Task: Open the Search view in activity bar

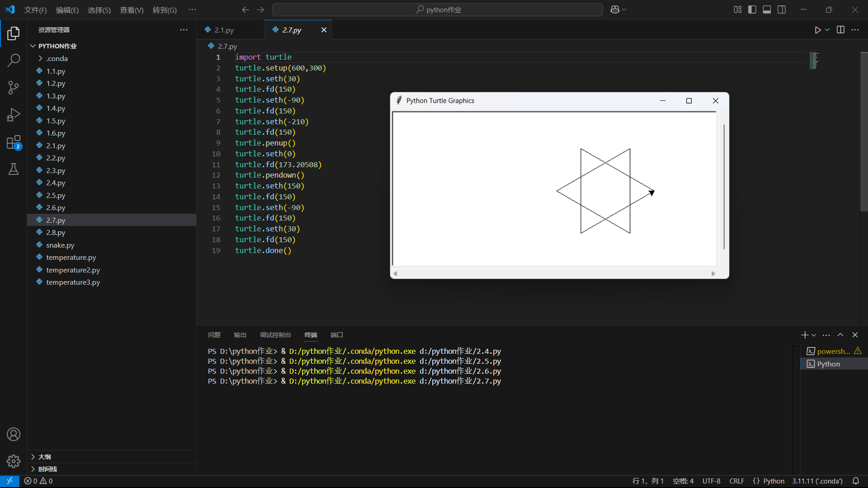Action: [x=14, y=60]
